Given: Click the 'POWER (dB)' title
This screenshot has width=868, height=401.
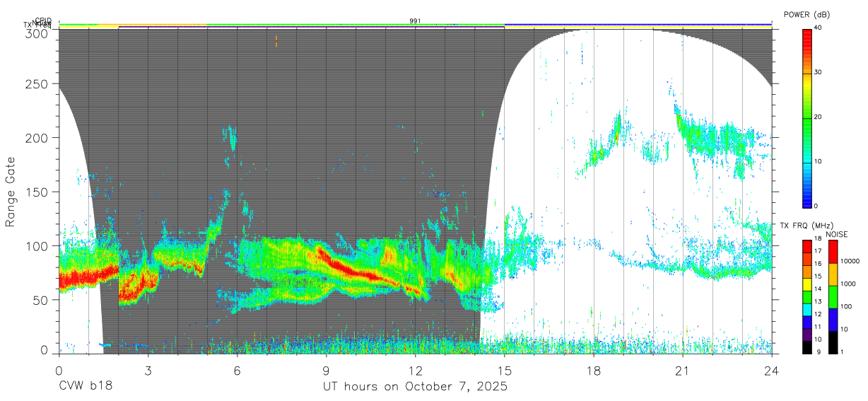Looking at the screenshot, I should (808, 14).
